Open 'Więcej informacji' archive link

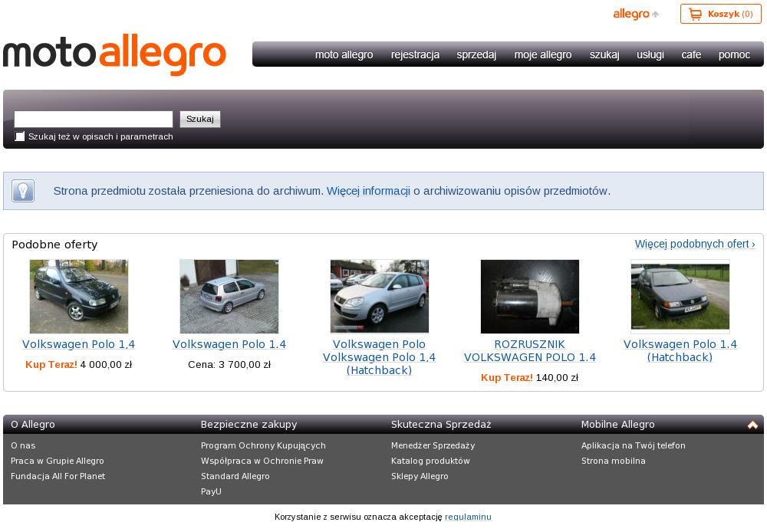click(x=368, y=191)
